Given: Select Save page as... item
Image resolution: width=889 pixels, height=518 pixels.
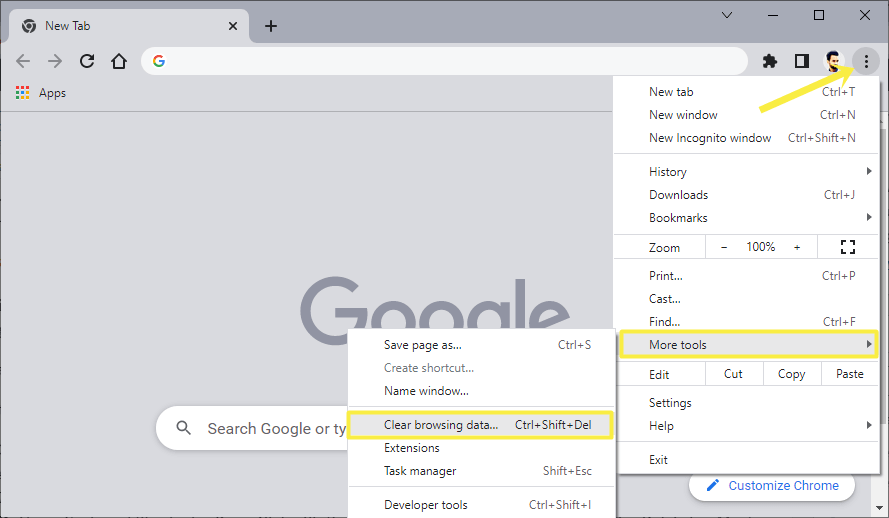Looking at the screenshot, I should [482, 345].
